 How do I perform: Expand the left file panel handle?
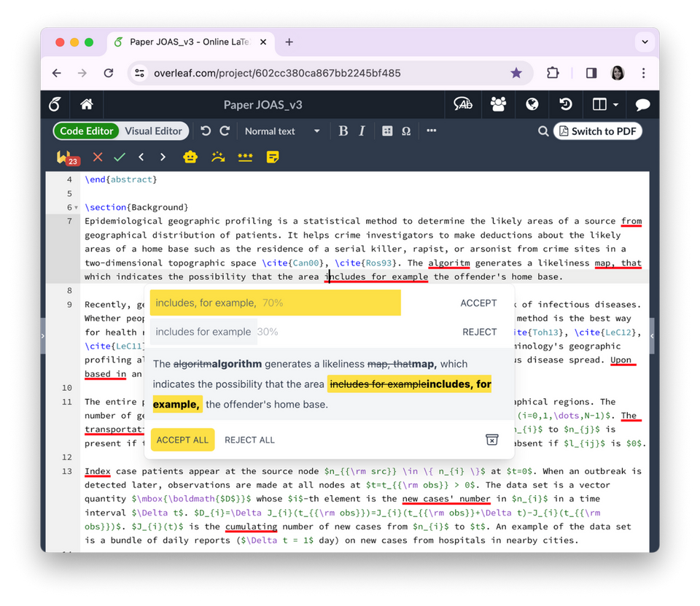click(x=43, y=336)
